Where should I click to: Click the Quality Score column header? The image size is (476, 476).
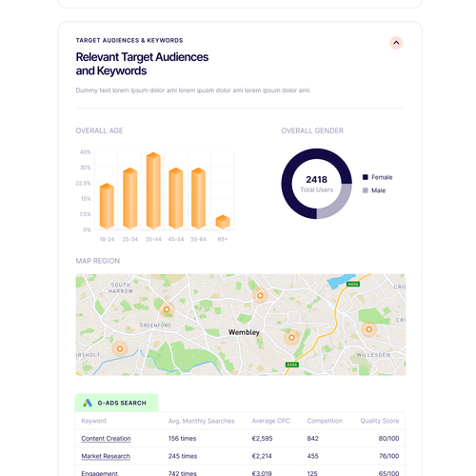380,421
